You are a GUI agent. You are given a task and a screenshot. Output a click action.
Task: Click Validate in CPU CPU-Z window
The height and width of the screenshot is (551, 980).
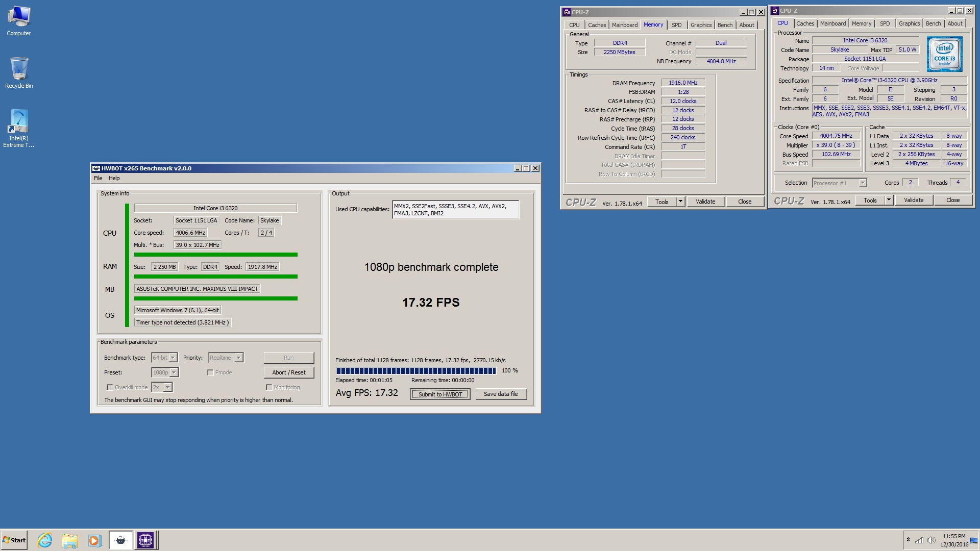[x=914, y=200]
